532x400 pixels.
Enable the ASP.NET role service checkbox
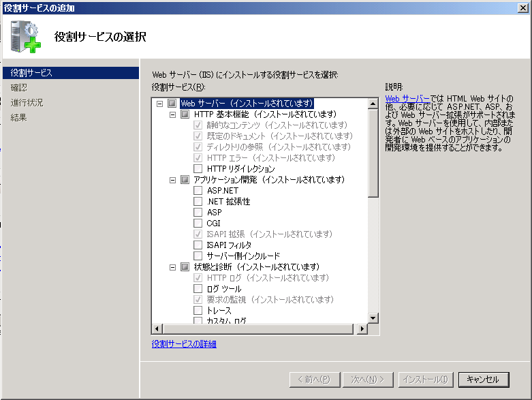click(198, 190)
